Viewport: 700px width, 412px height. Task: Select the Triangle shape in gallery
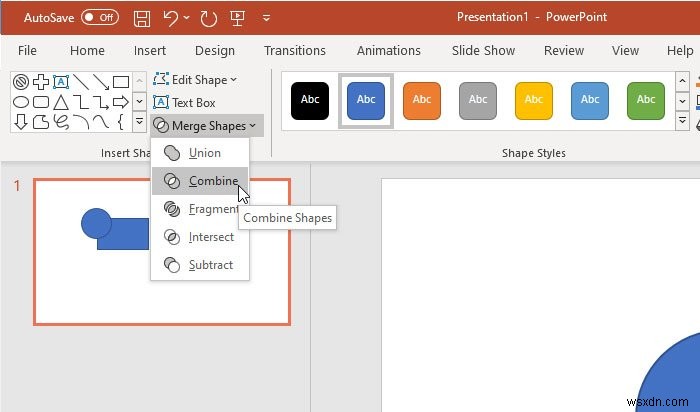pyautogui.click(x=61, y=103)
